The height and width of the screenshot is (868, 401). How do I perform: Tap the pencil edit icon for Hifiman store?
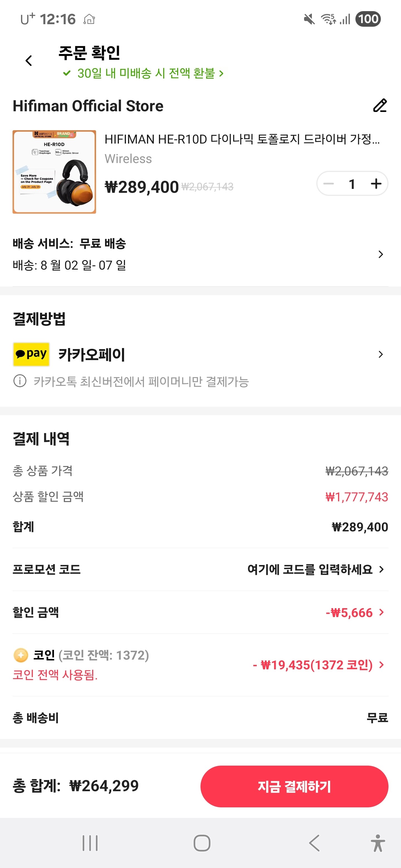pyautogui.click(x=379, y=105)
